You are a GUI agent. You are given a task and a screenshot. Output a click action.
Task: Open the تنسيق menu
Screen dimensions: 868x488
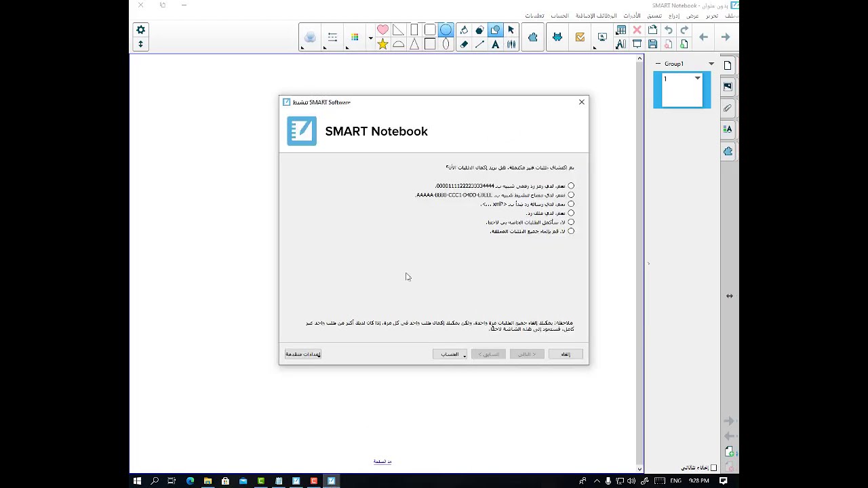[654, 16]
